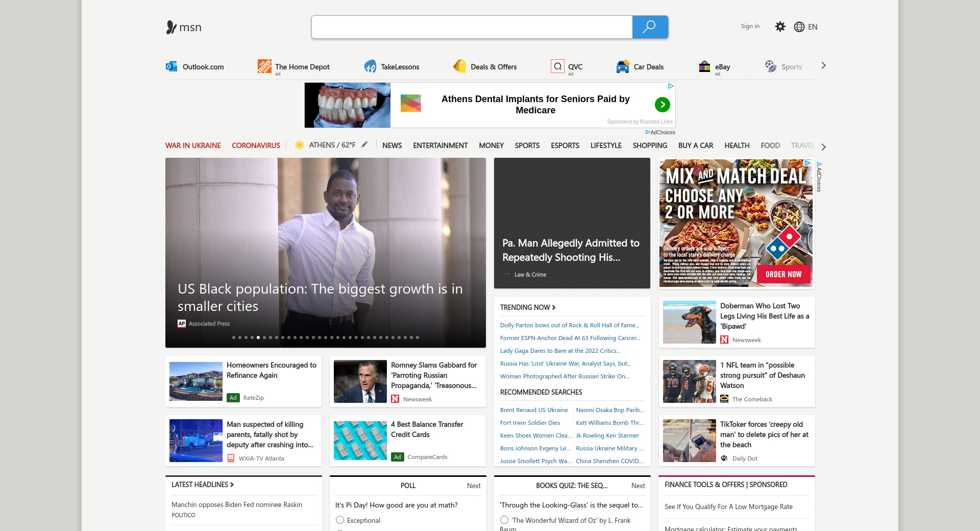980x531 pixels.
Task: Click the pencil icon to edit location
Action: pyautogui.click(x=364, y=145)
